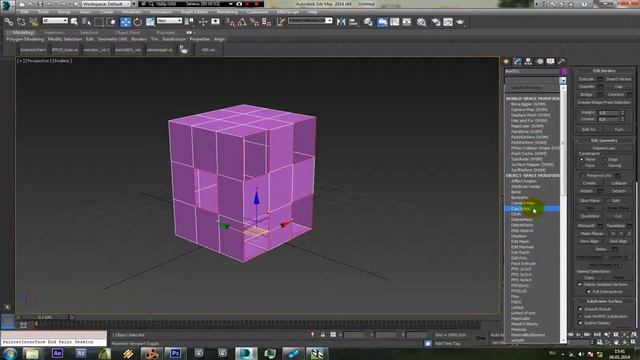The image size is (640, 360).
Task: Click the Unlink Selection icon
Action: click(x=21, y=22)
